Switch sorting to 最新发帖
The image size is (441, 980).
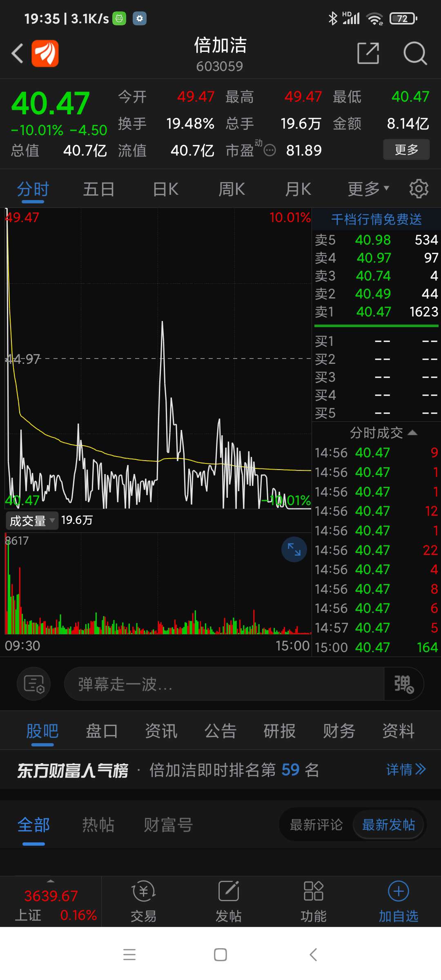click(x=389, y=825)
